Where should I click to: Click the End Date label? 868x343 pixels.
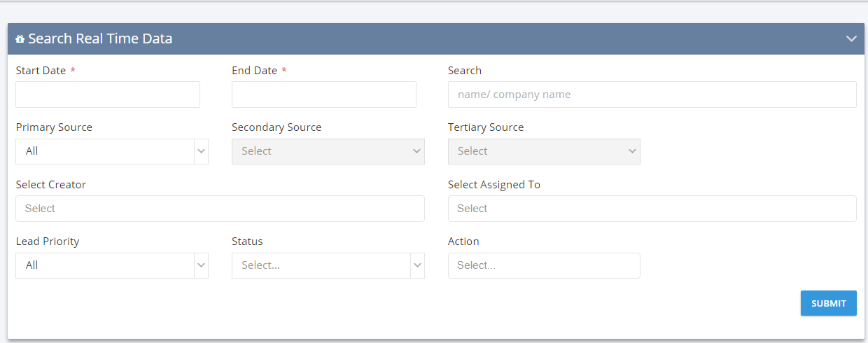pos(255,71)
